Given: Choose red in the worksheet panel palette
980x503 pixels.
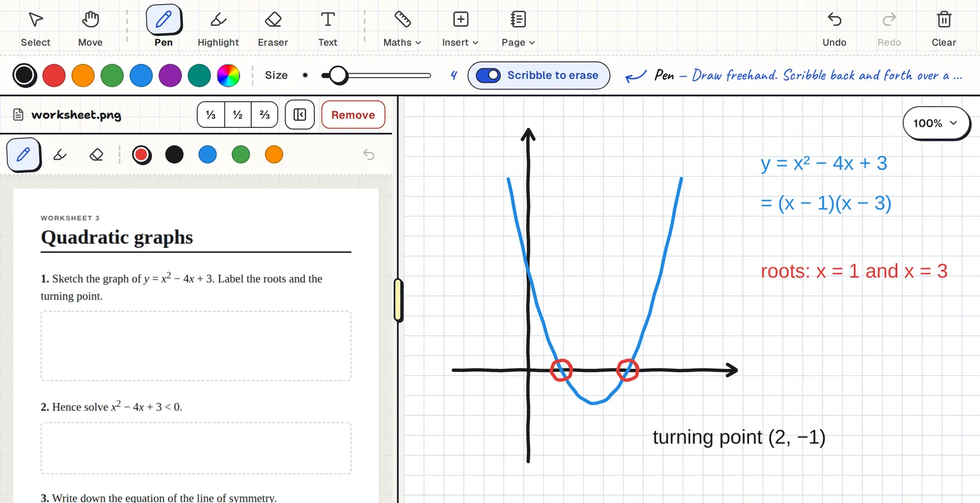Looking at the screenshot, I should pyautogui.click(x=141, y=155).
